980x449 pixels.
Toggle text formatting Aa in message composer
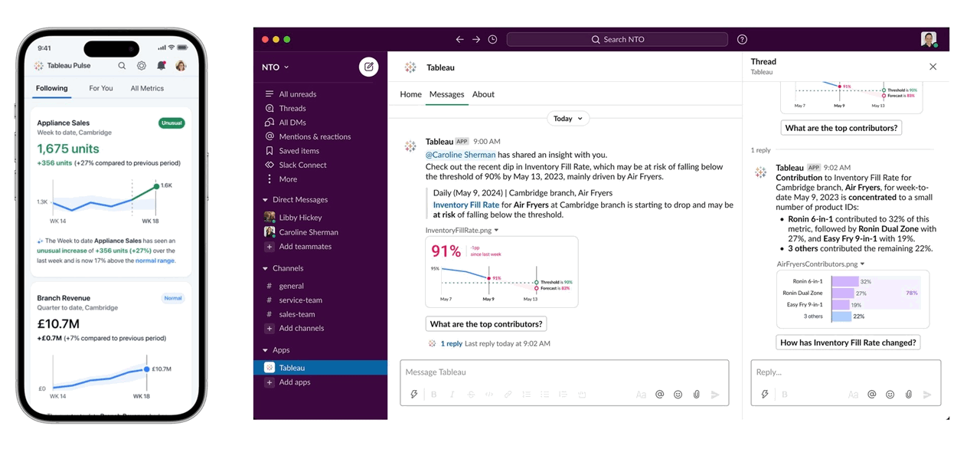tap(641, 395)
